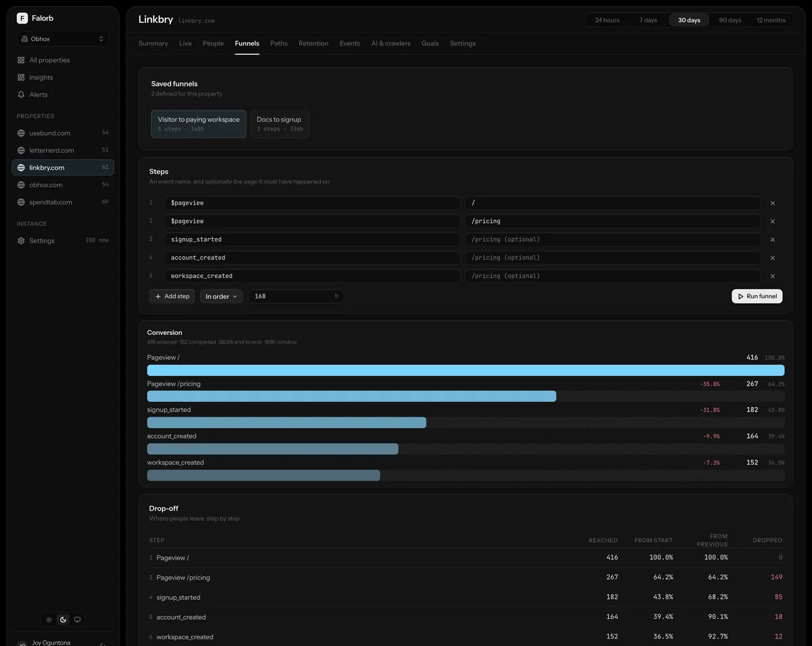Click the account_created conversion bar
Viewport: 812px width, 646px height.
pyautogui.click(x=273, y=449)
